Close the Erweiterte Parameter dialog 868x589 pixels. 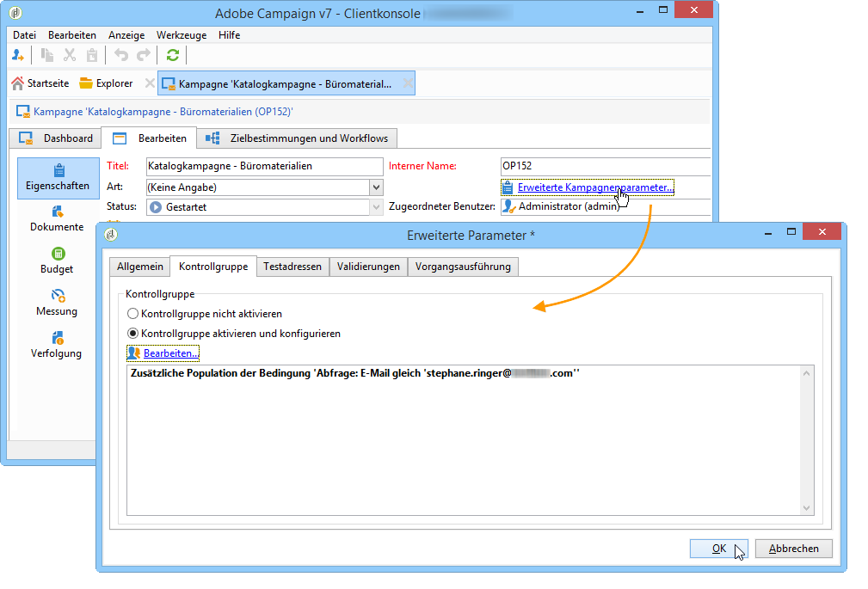pos(822,232)
